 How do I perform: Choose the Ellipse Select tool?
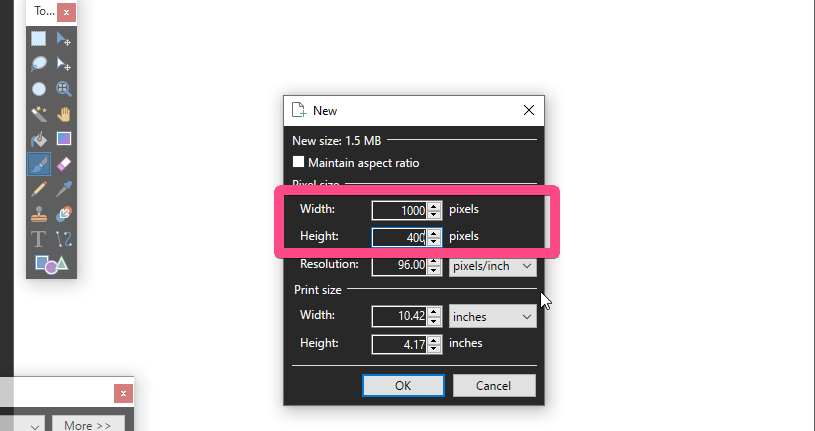(x=38, y=89)
